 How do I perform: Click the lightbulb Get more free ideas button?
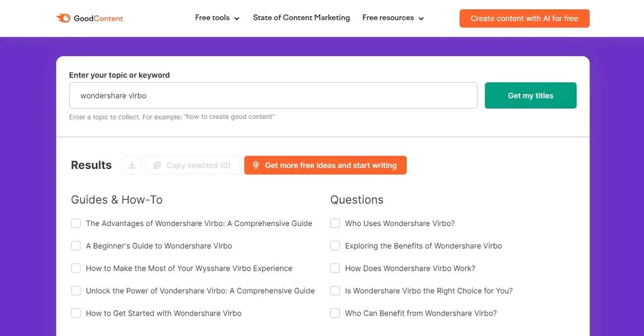coord(325,165)
